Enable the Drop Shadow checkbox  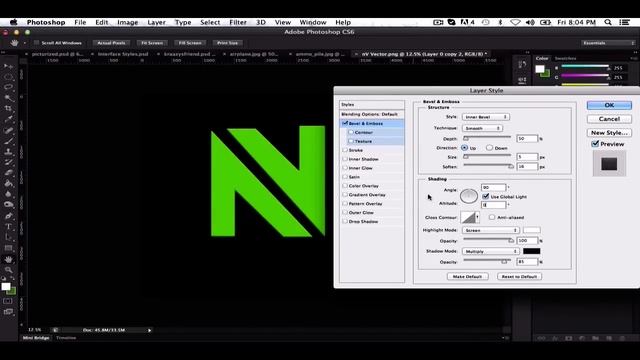point(345,221)
